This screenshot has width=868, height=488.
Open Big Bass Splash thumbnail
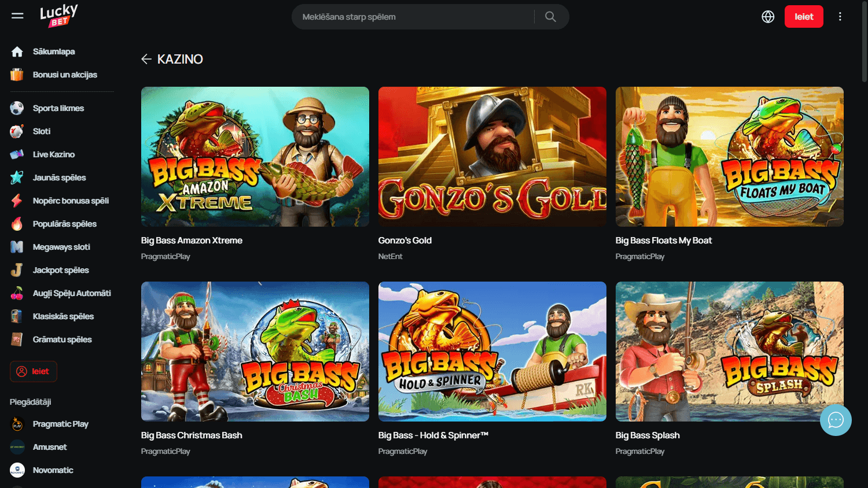(730, 352)
